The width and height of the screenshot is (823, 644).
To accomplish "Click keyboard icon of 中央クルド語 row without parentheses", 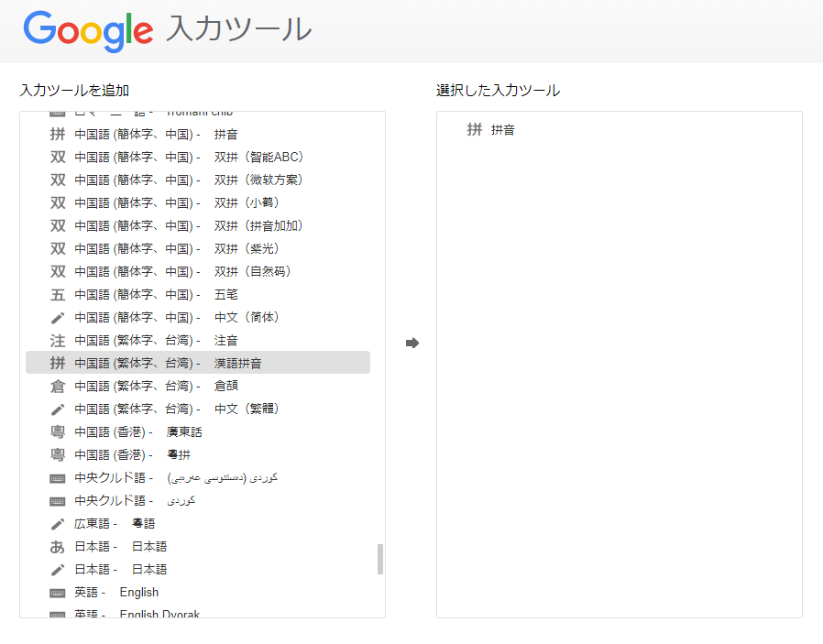I will [x=58, y=501].
